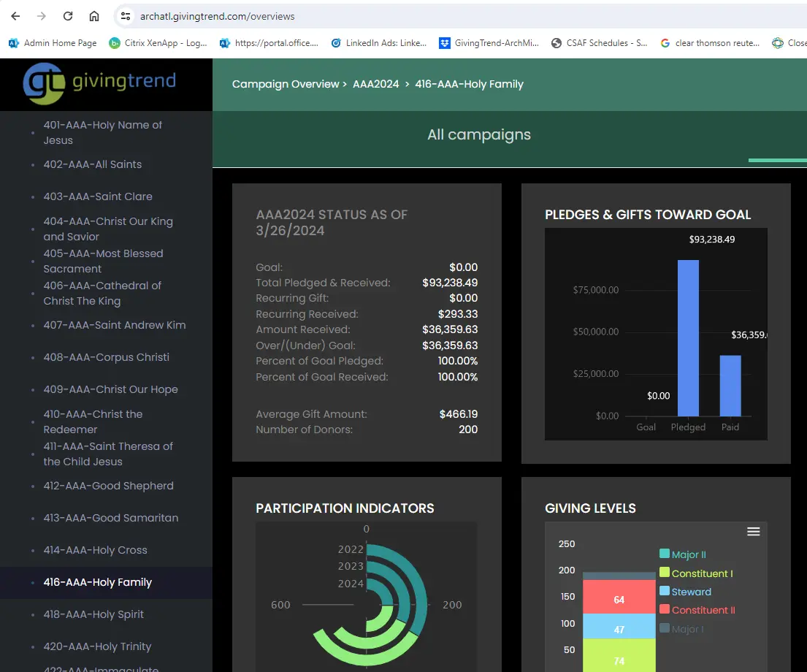
Task: Switch to All campaigns tab
Action: click(x=479, y=135)
